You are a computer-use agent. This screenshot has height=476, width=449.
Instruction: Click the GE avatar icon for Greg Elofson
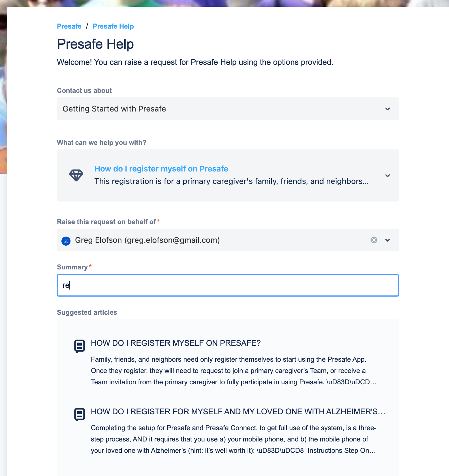66,241
